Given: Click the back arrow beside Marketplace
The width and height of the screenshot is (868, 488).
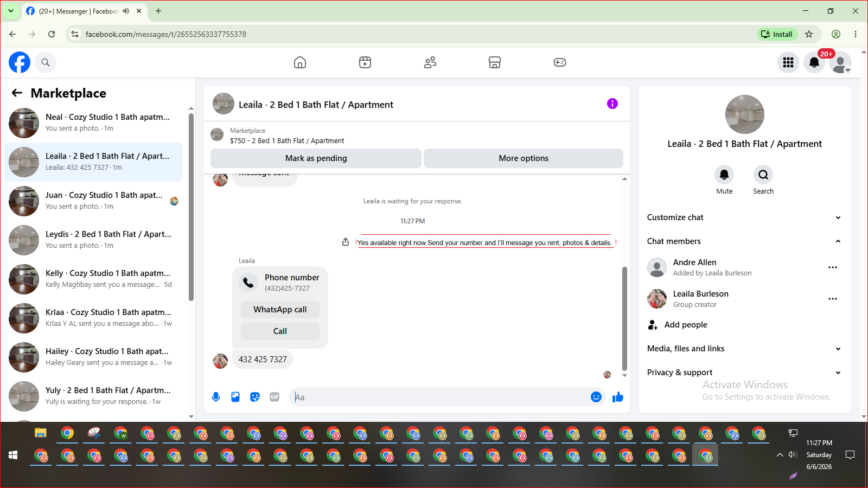Looking at the screenshot, I should (x=17, y=93).
